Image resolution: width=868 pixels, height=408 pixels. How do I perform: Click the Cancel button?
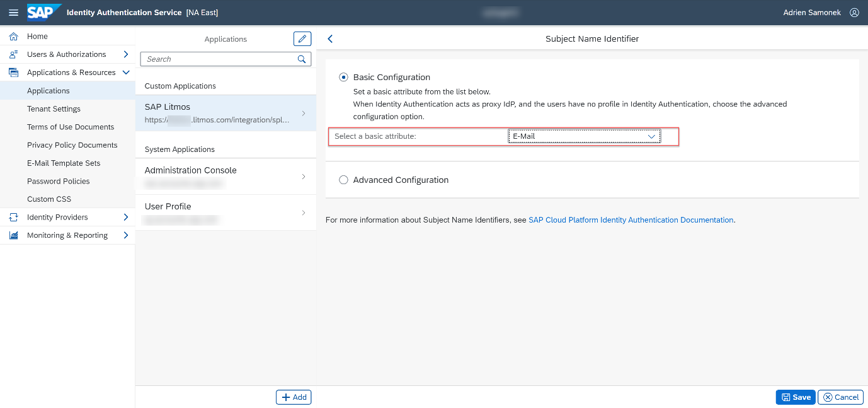(x=840, y=397)
